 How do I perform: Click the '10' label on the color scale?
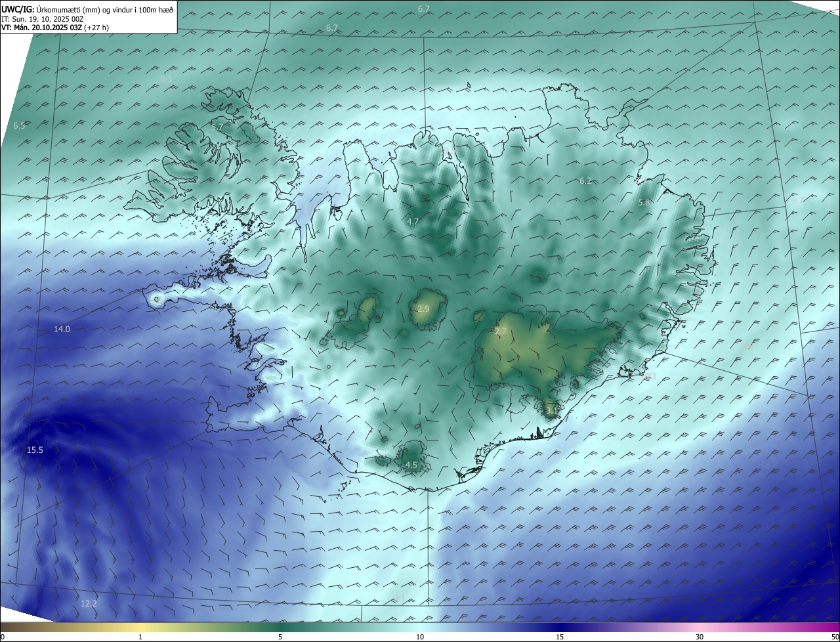click(x=420, y=637)
